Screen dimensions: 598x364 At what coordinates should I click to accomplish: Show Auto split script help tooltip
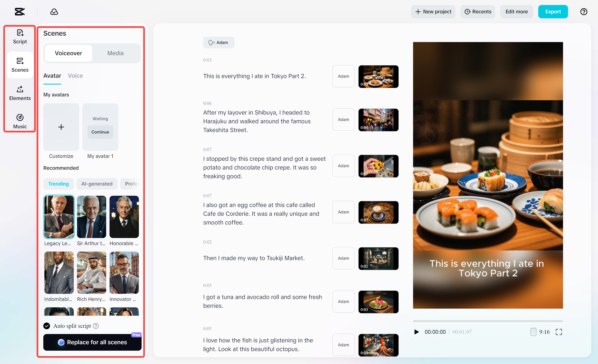click(96, 326)
